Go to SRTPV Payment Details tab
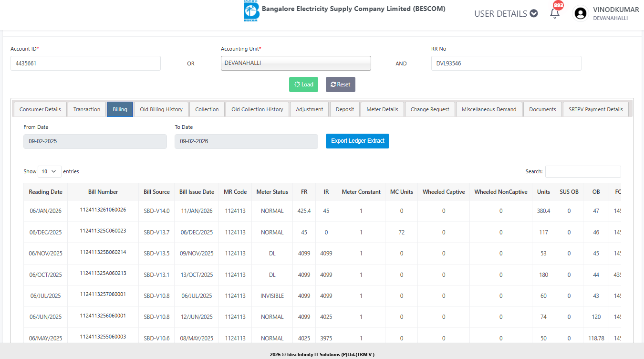Screen dimensions: 644x359 click(x=595, y=109)
